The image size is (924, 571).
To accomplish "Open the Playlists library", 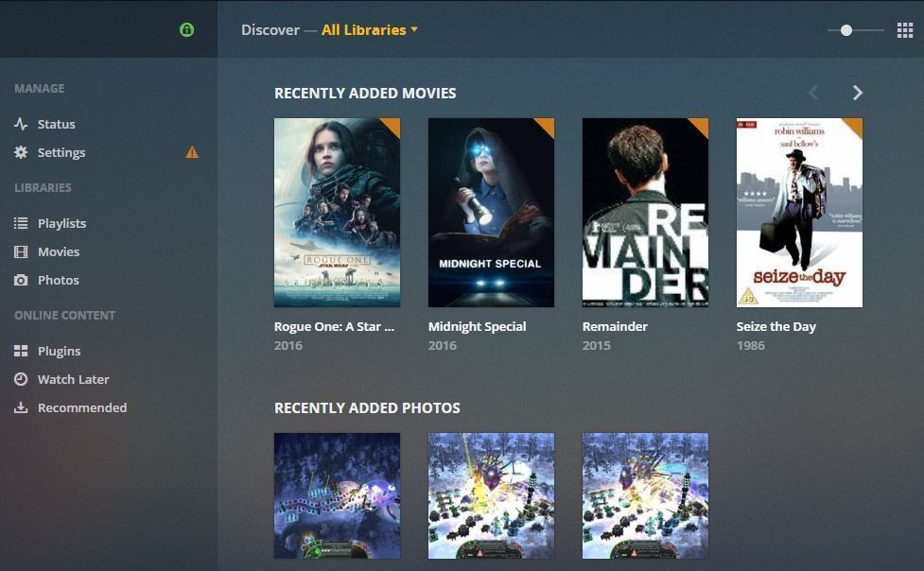I will (62, 223).
